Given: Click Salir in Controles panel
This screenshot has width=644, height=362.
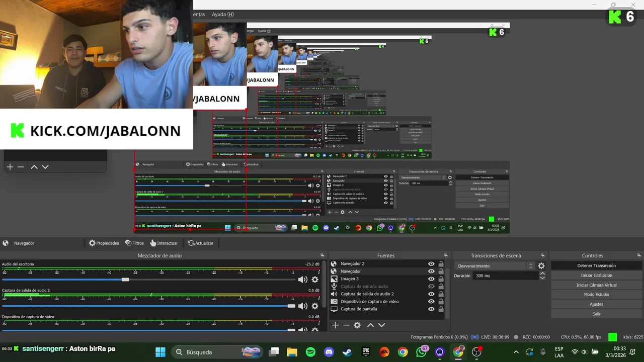Looking at the screenshot, I should click(596, 314).
